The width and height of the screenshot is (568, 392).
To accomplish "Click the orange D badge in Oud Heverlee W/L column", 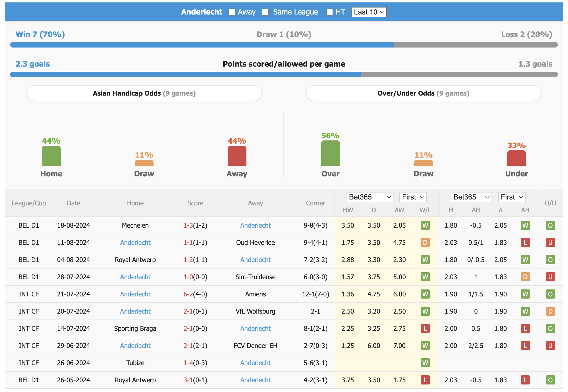I will click(x=425, y=242).
